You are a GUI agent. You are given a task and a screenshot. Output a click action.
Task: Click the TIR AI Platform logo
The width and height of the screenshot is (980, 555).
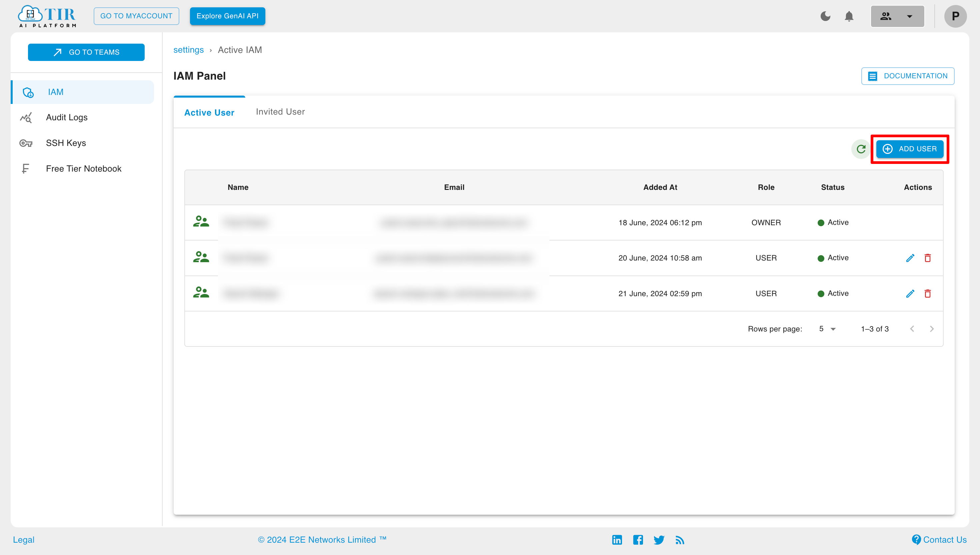coord(47,16)
